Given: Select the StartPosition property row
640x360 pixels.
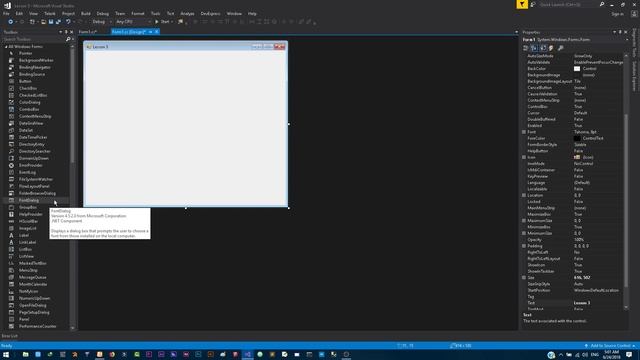Looking at the screenshot, I should pos(573,290).
